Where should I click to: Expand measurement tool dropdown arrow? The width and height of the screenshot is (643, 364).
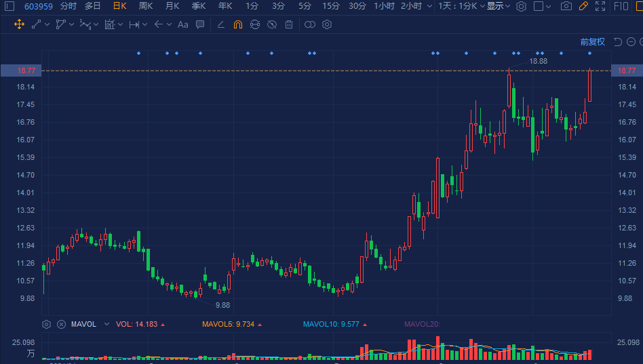tap(120, 24)
